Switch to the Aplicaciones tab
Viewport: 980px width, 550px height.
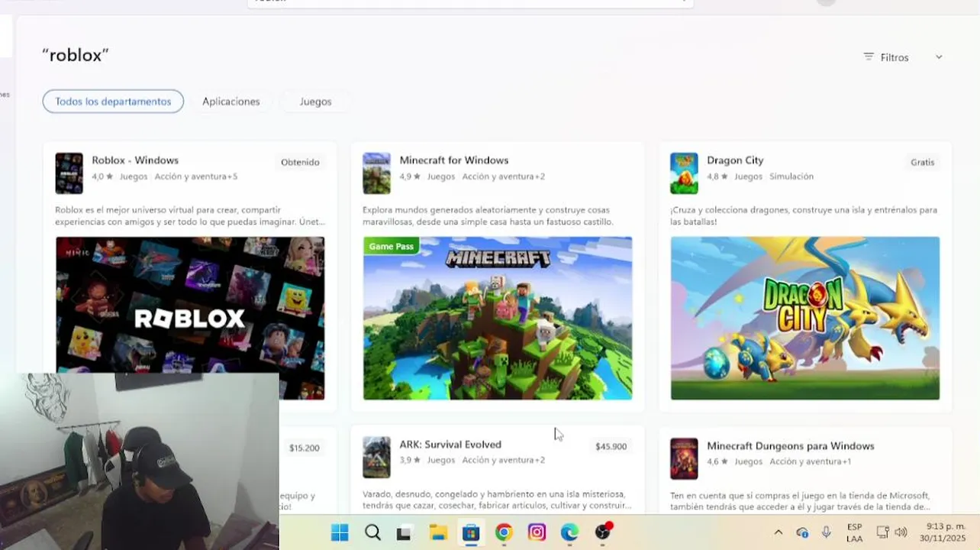[x=230, y=102]
